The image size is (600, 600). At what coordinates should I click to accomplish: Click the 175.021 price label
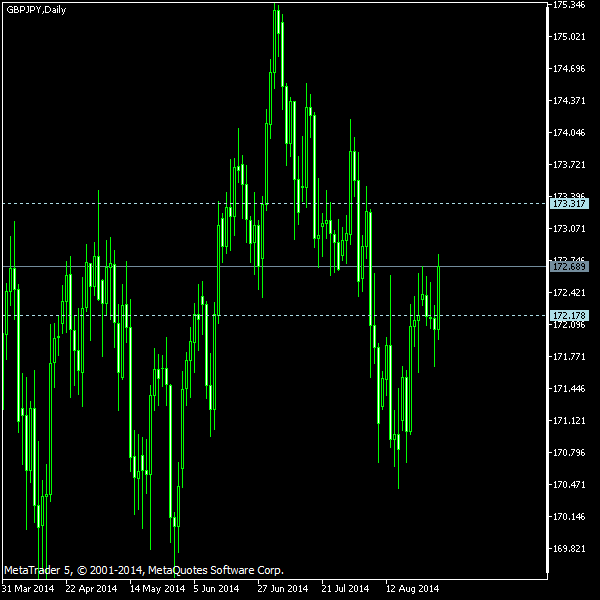coord(569,37)
